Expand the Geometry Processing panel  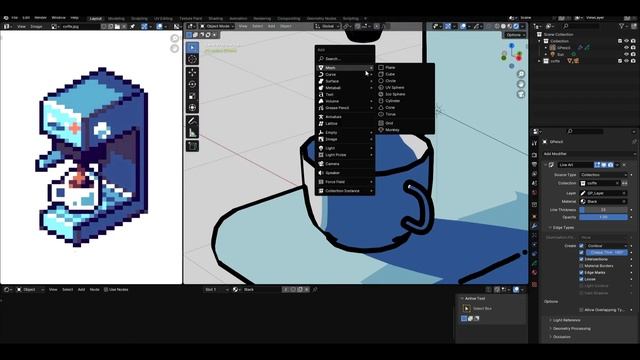click(x=571, y=329)
